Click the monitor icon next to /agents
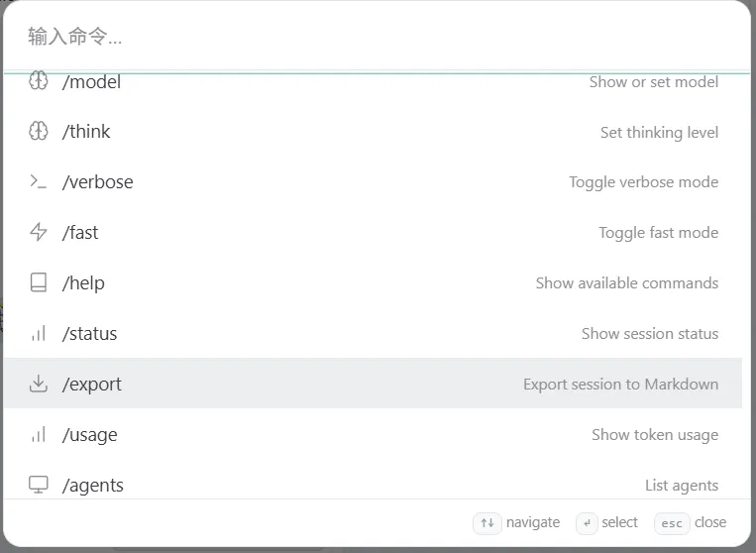The width and height of the screenshot is (756, 553). coord(39,486)
